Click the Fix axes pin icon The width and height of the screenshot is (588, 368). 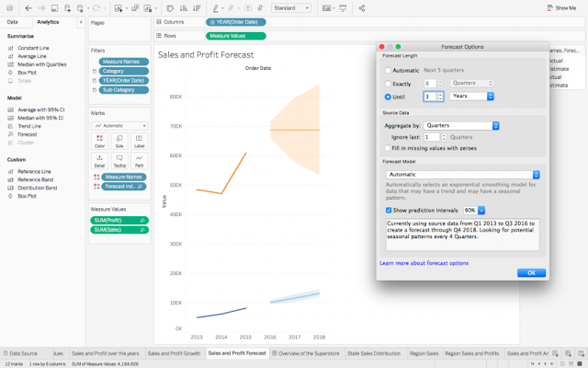pos(260,8)
